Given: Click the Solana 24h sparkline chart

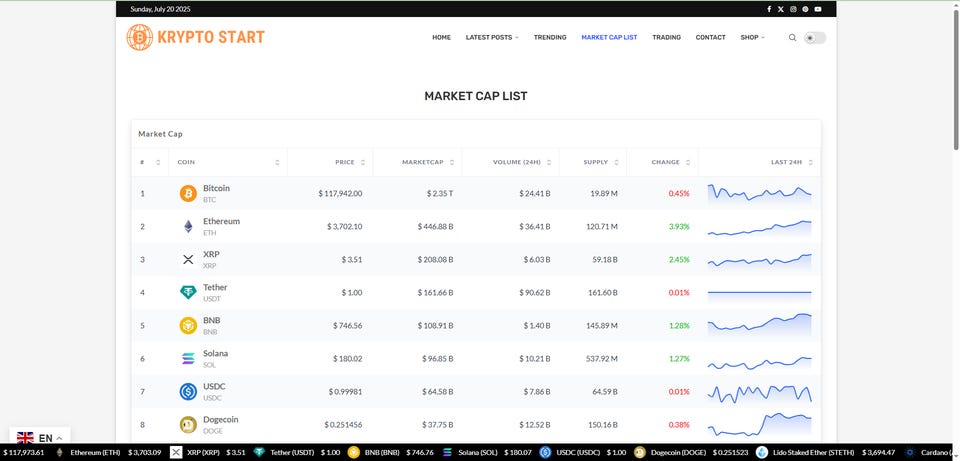Looking at the screenshot, I should [759, 359].
